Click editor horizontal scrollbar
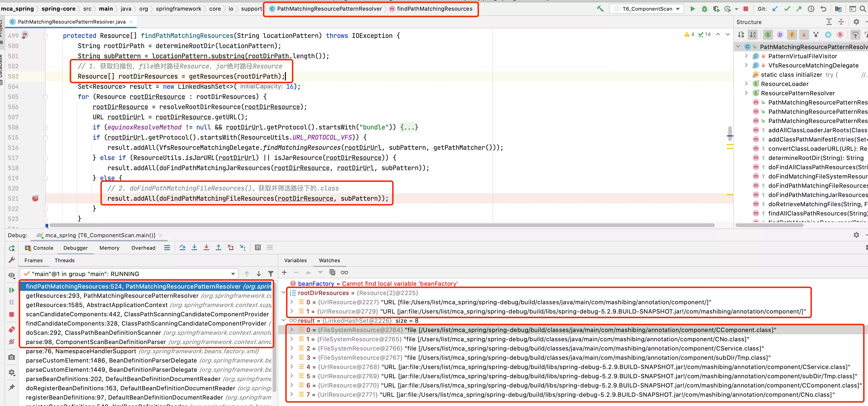Viewport: 868px width, 406px height. point(382,225)
